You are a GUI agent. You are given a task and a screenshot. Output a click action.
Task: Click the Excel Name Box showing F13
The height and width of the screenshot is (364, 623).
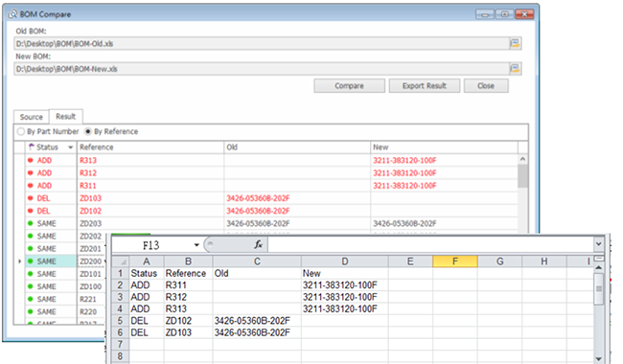tap(151, 245)
